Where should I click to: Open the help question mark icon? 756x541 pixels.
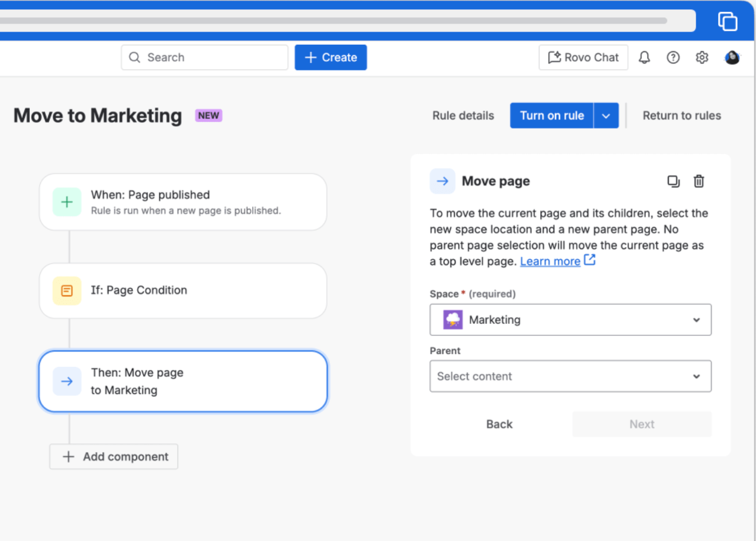tap(673, 57)
